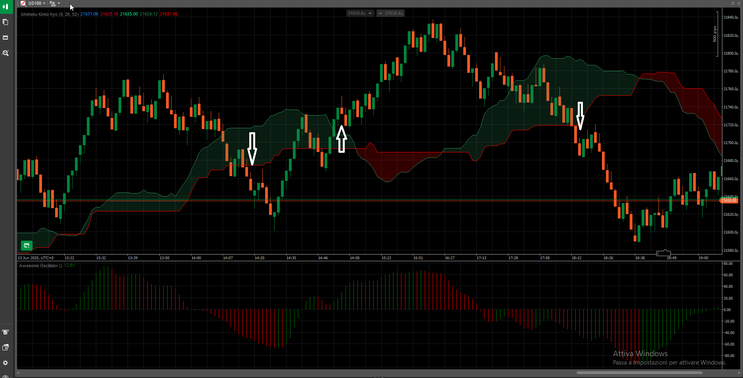The width and height of the screenshot is (743, 378).
Task: Click the 15:51 time axis label
Action: click(418, 258)
